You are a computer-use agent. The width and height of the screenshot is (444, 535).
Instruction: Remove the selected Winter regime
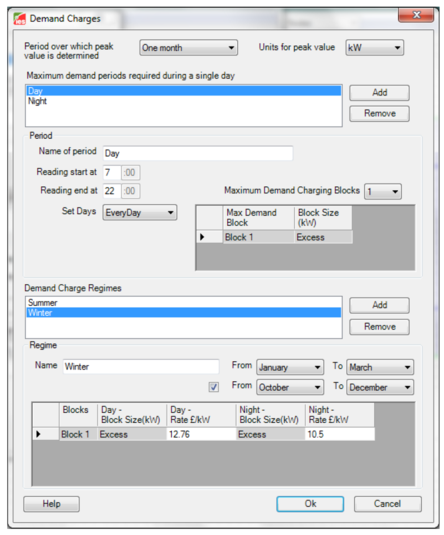[x=379, y=327]
